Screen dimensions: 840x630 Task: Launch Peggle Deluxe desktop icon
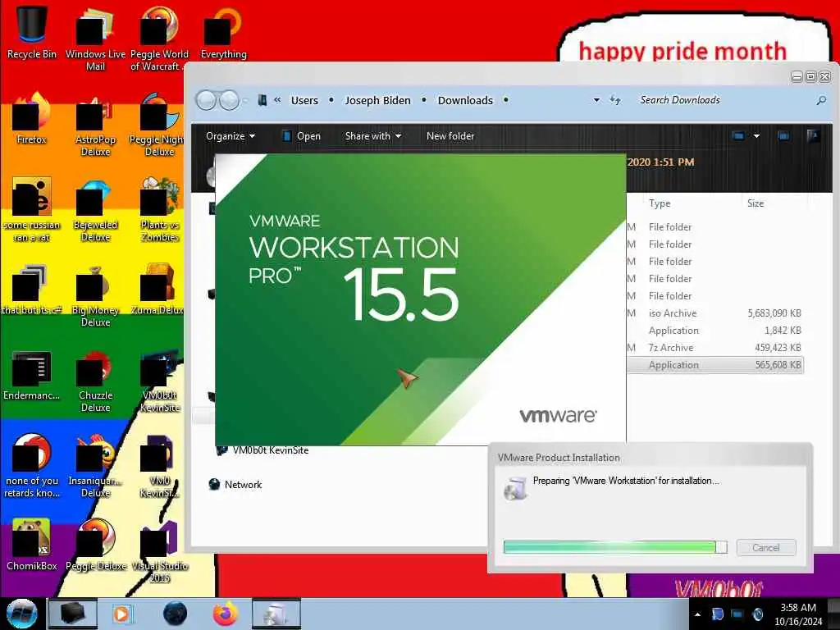click(95, 546)
